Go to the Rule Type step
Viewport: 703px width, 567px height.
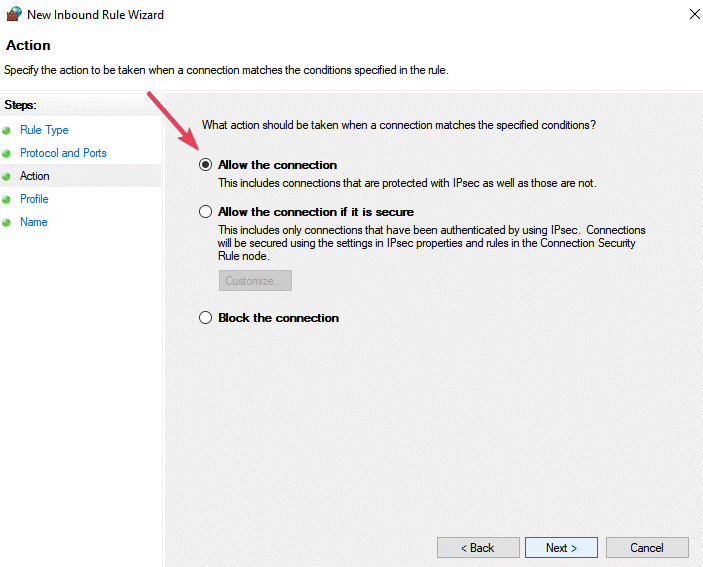44,130
